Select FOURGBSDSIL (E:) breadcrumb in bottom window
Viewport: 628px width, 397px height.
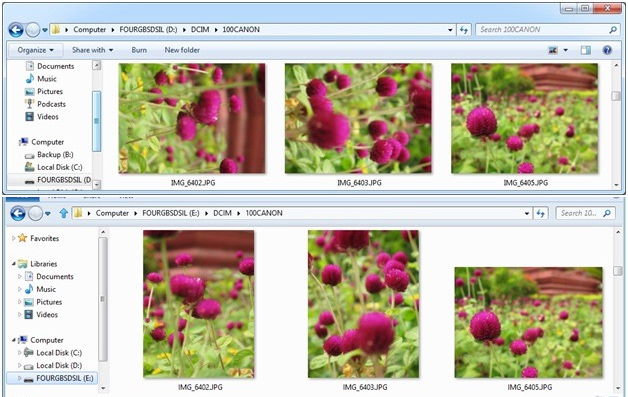point(171,213)
